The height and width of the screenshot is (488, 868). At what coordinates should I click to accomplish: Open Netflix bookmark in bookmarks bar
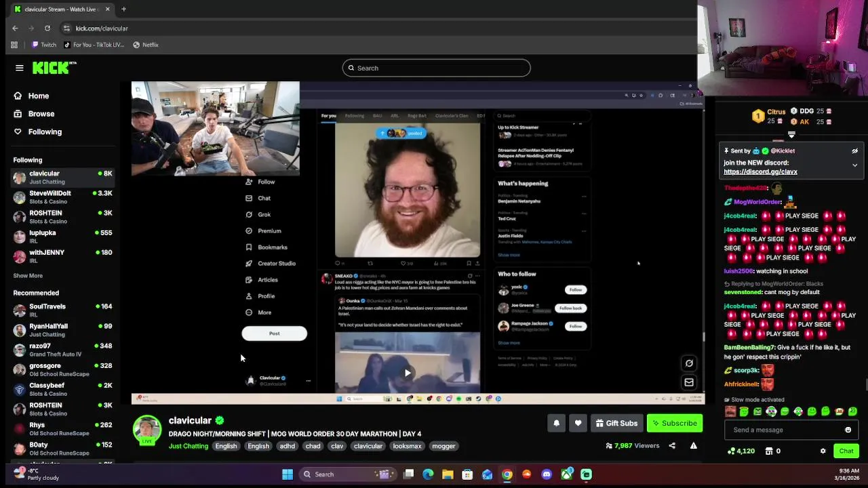coord(146,45)
